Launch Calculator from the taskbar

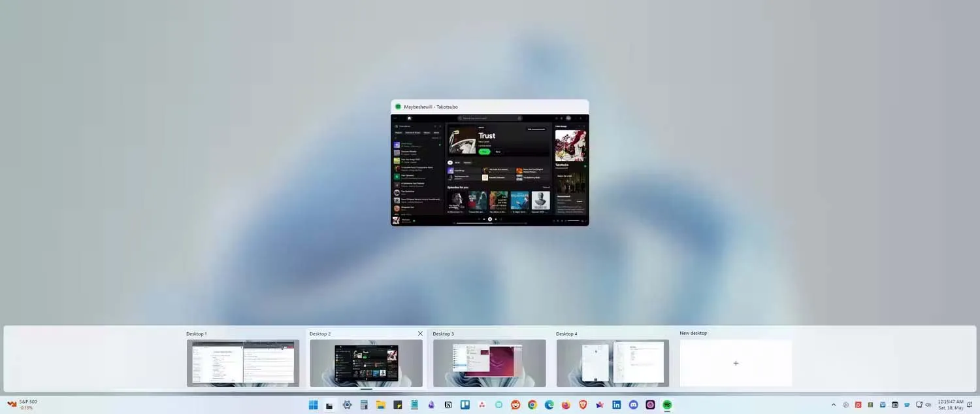click(x=364, y=405)
